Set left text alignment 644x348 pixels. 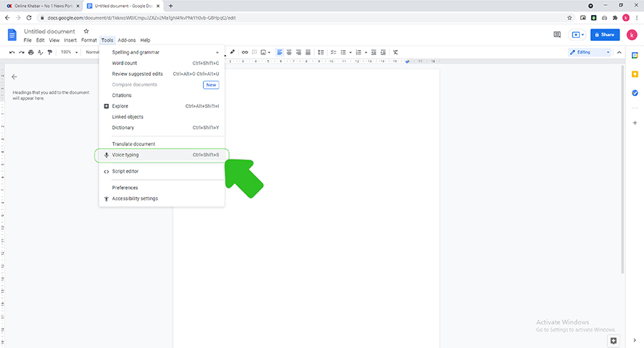[x=280, y=52]
